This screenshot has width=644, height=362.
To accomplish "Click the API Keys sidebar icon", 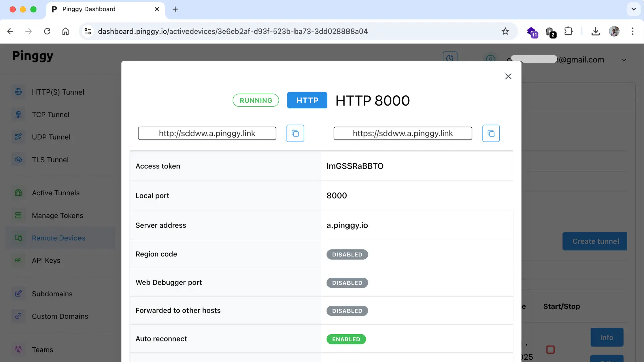I will pos(18,260).
